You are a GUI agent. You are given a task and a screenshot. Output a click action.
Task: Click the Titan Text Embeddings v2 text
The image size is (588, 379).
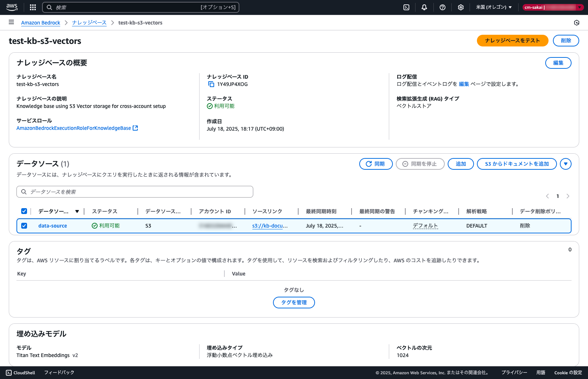tap(47, 355)
